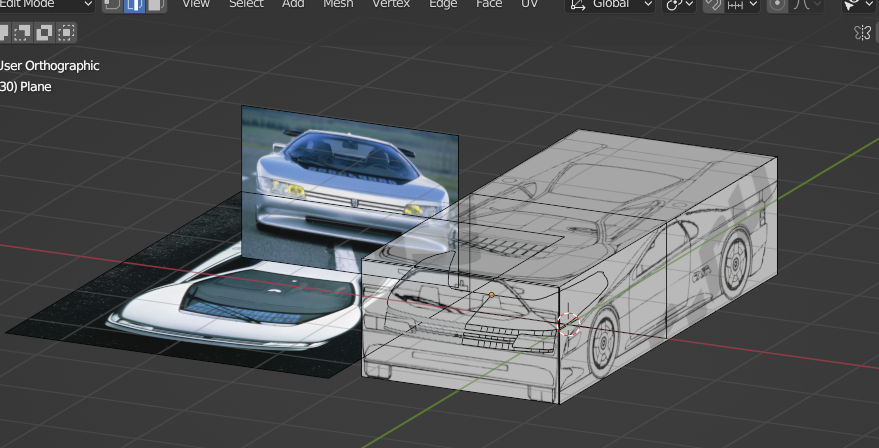Select the orange selected vertex on blueprint
The image size is (879, 448).
[x=492, y=294]
